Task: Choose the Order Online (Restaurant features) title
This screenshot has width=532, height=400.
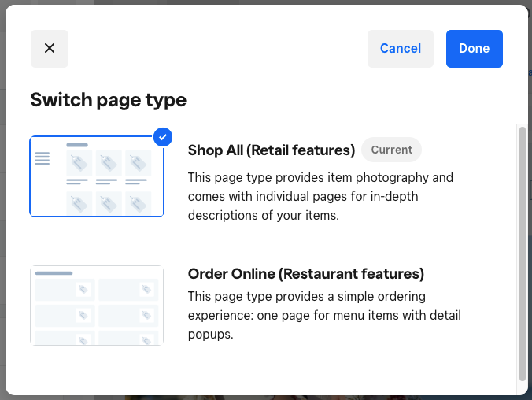Action: point(306,274)
